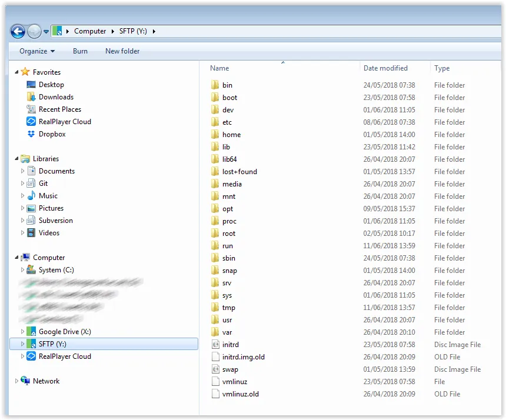Select the Music note icon
The width and height of the screenshot is (506, 420).
point(31,195)
